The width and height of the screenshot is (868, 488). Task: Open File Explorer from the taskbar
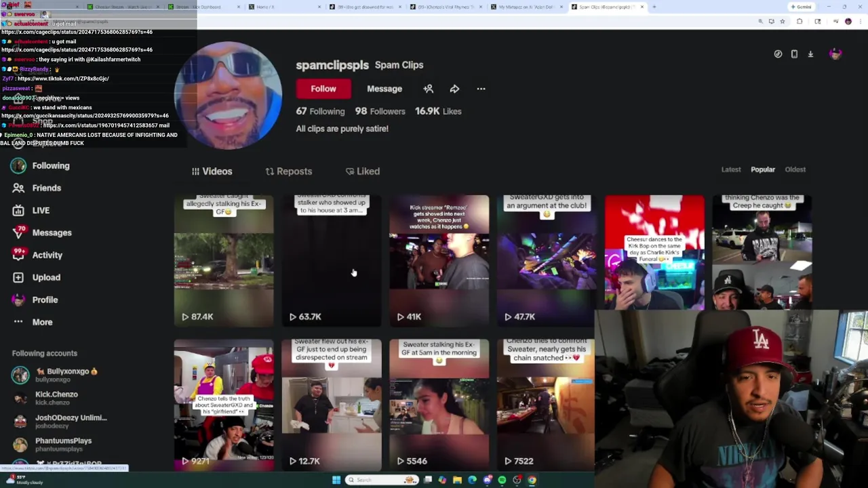coord(457,480)
